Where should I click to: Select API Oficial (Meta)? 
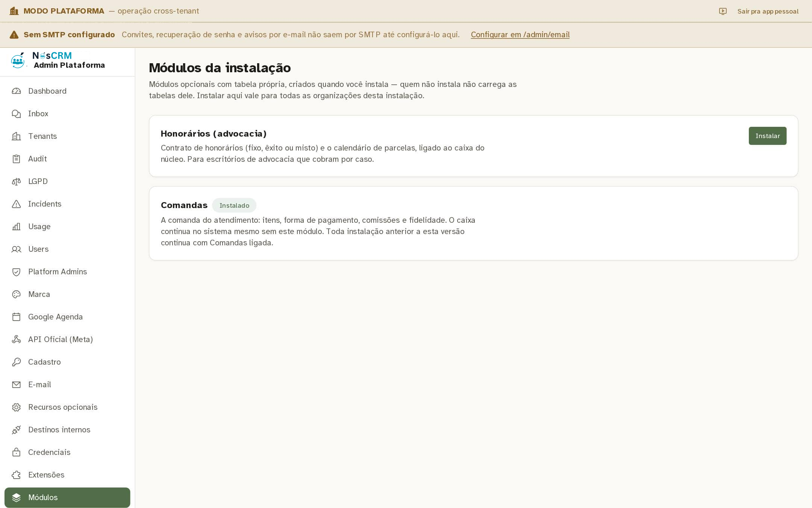coord(67,339)
